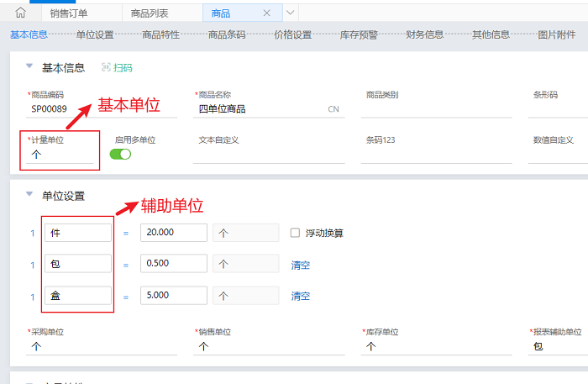Jump to 库存预警 section
This screenshot has width=588, height=384.
359,34
